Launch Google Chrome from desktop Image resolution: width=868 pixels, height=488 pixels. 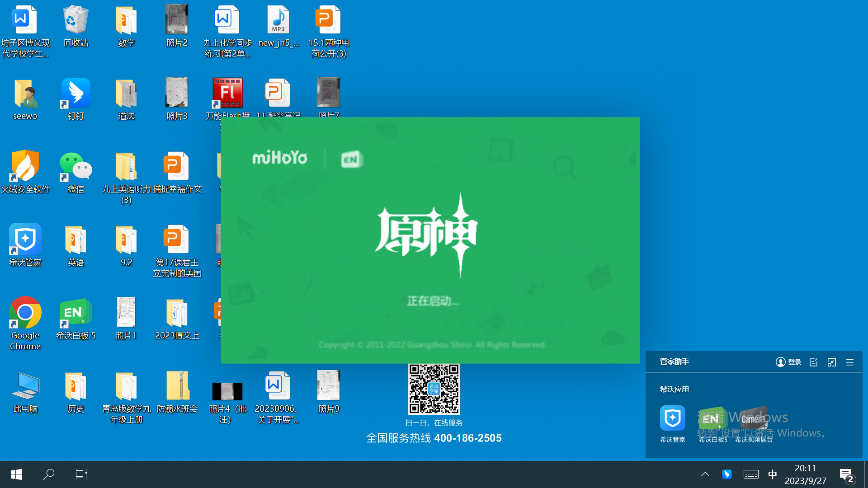(x=25, y=324)
